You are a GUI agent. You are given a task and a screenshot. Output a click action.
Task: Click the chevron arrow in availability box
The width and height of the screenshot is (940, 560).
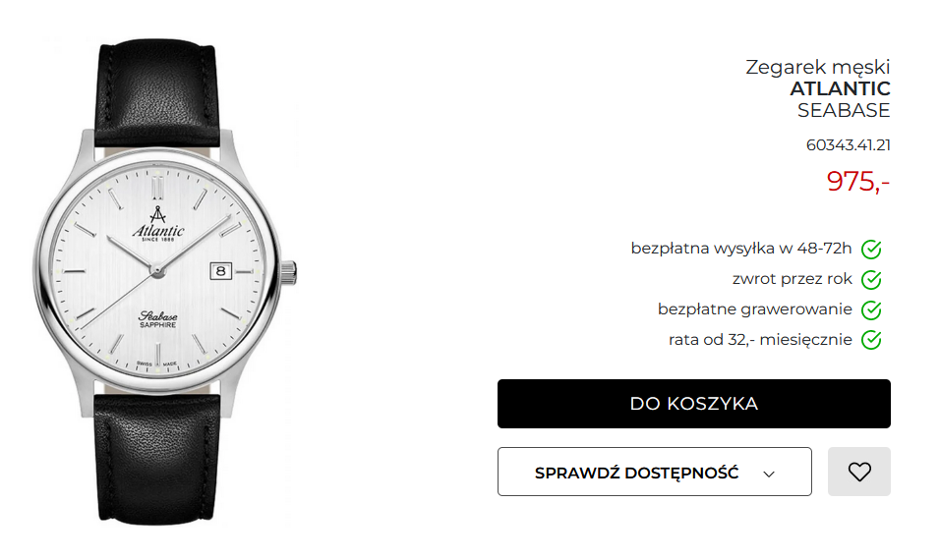click(769, 474)
